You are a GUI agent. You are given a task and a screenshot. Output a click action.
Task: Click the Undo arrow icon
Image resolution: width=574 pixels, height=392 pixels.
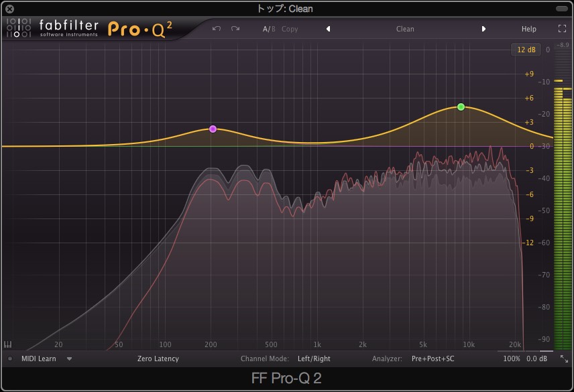pyautogui.click(x=217, y=29)
